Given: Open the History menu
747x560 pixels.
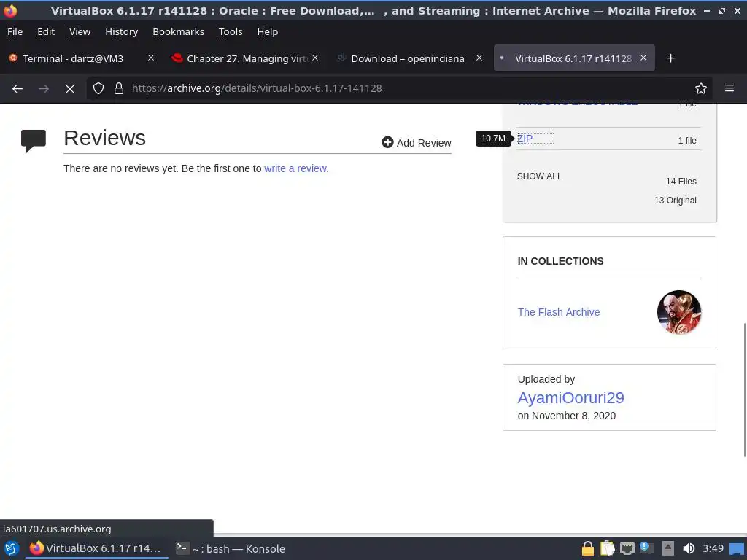Looking at the screenshot, I should pyautogui.click(x=122, y=32).
